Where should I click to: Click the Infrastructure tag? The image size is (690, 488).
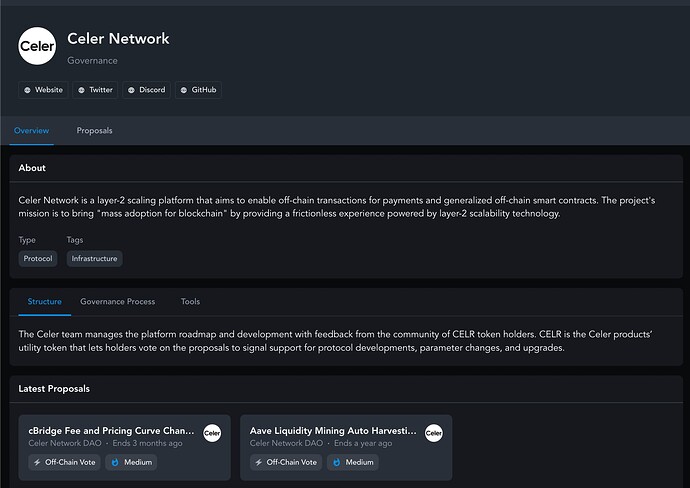[x=95, y=258]
